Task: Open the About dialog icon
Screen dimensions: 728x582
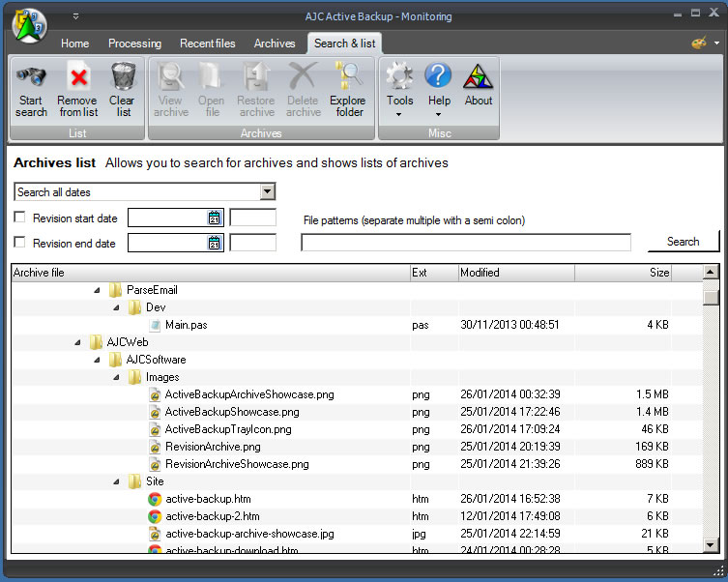Action: tap(479, 77)
